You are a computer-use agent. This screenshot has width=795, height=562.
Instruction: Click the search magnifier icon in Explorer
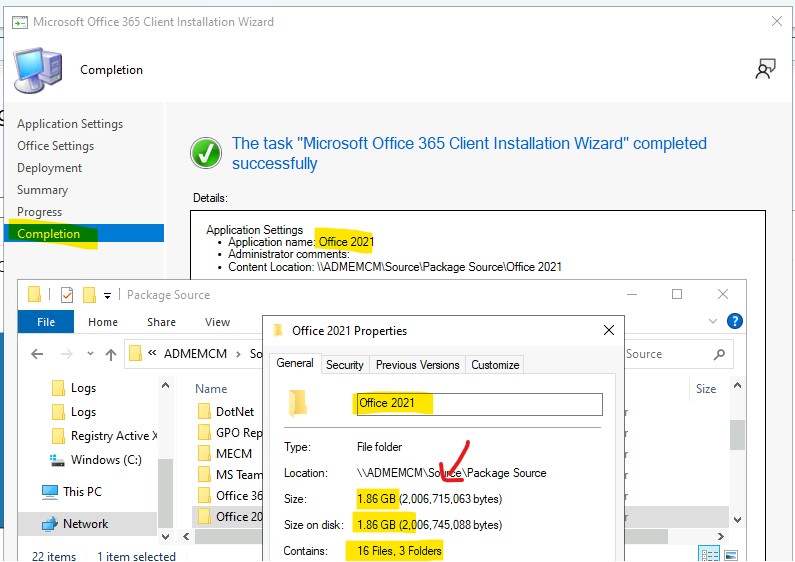(x=719, y=354)
